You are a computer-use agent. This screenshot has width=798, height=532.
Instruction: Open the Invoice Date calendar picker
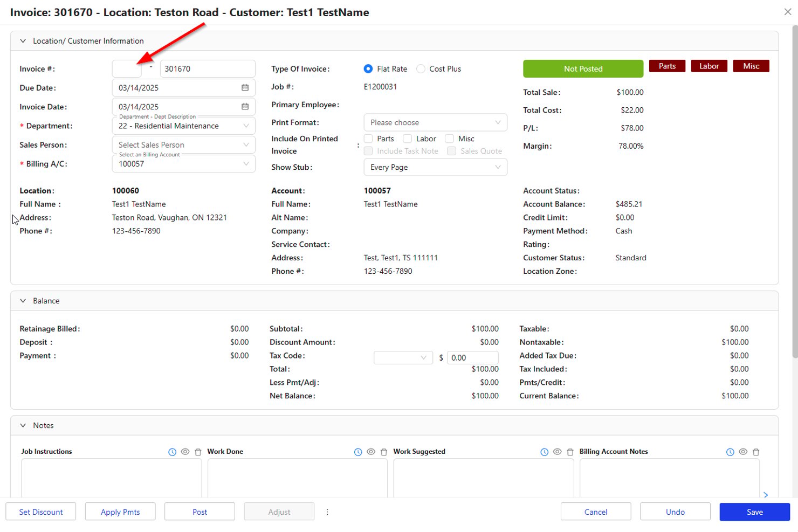[245, 107]
